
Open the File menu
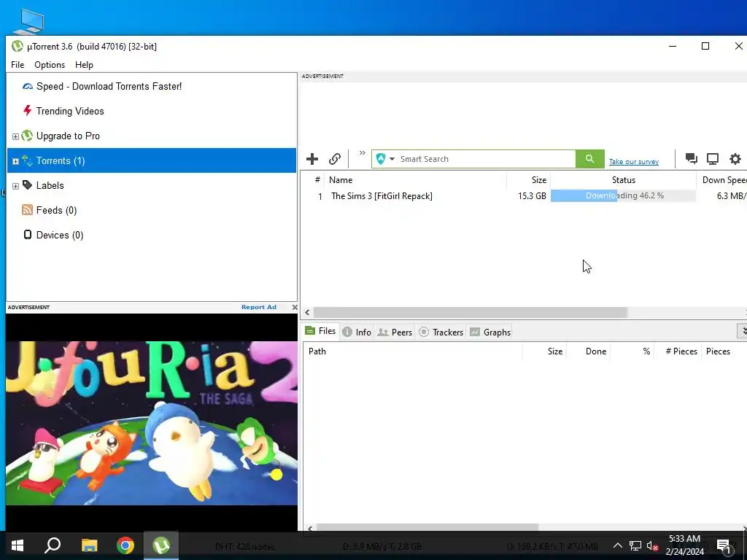pos(18,65)
